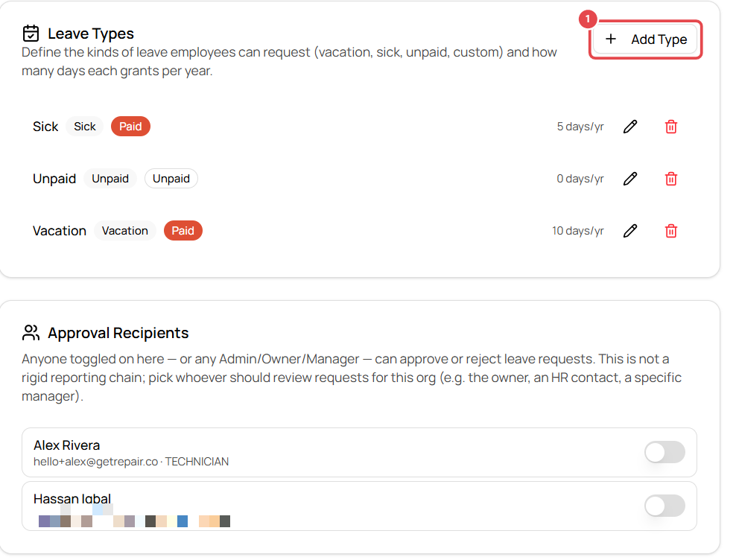Click the '5 days/yr' value

click(580, 127)
